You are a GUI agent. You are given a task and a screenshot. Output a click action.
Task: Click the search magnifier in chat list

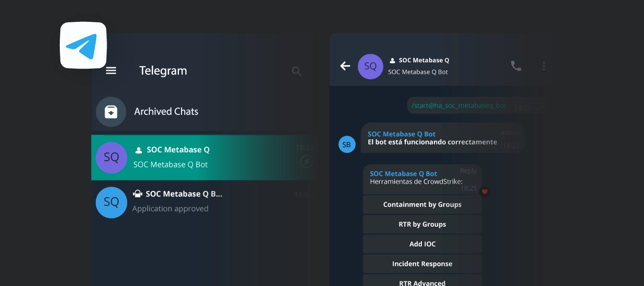tap(297, 71)
